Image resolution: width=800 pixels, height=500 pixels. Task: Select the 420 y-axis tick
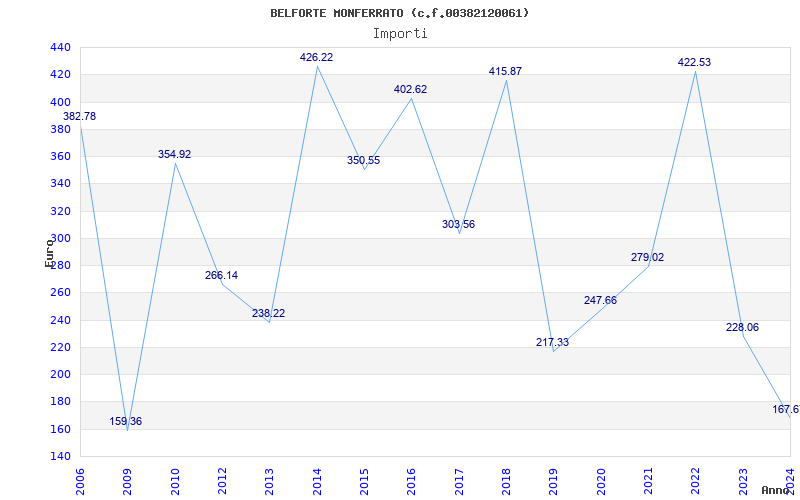(60, 74)
